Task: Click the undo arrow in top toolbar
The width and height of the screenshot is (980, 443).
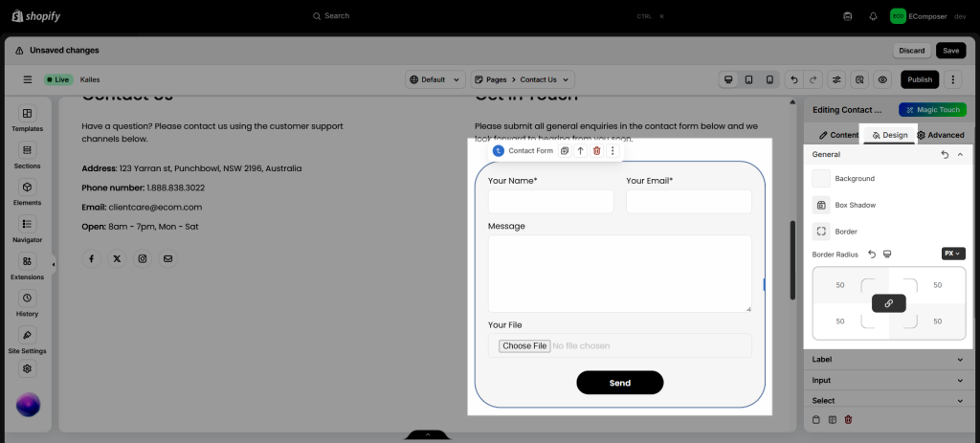Action: point(793,79)
